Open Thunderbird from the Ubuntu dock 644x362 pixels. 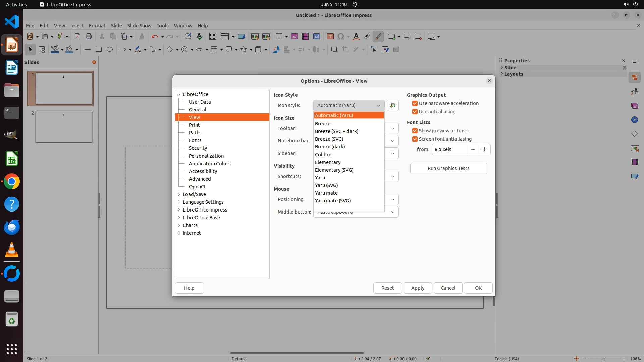click(12, 227)
